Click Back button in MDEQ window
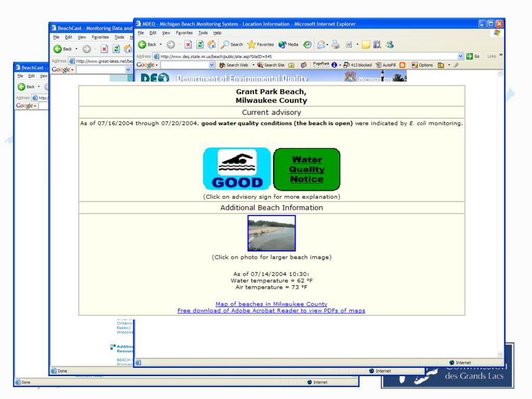Screen dimensions: 532x399 (147, 45)
